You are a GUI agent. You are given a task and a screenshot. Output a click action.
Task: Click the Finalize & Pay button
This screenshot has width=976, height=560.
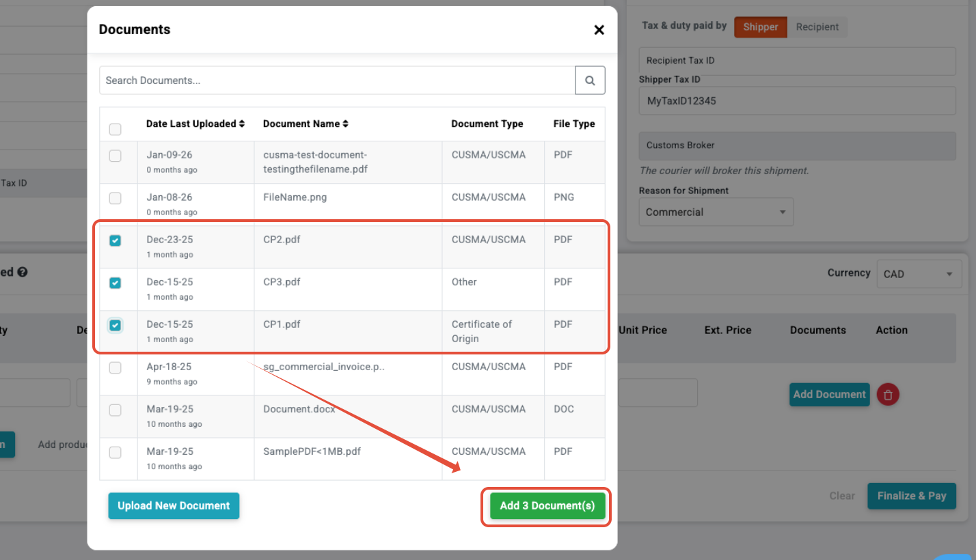tap(912, 496)
